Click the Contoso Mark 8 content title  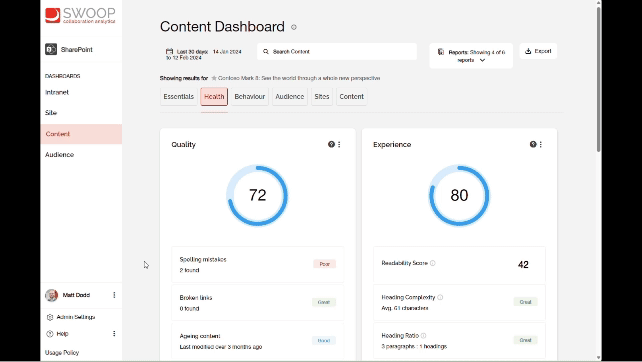[x=299, y=78]
